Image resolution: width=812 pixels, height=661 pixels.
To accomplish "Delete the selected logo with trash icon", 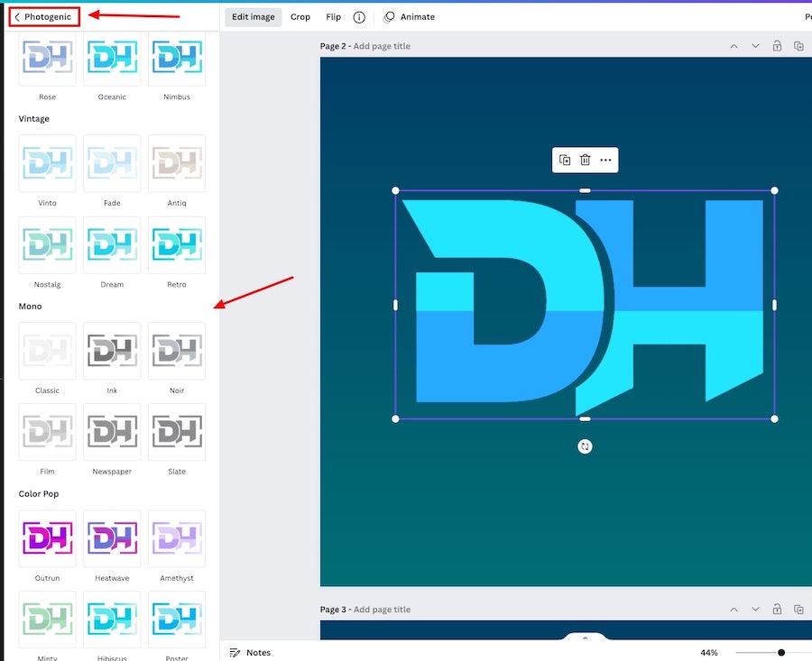I will pos(585,160).
